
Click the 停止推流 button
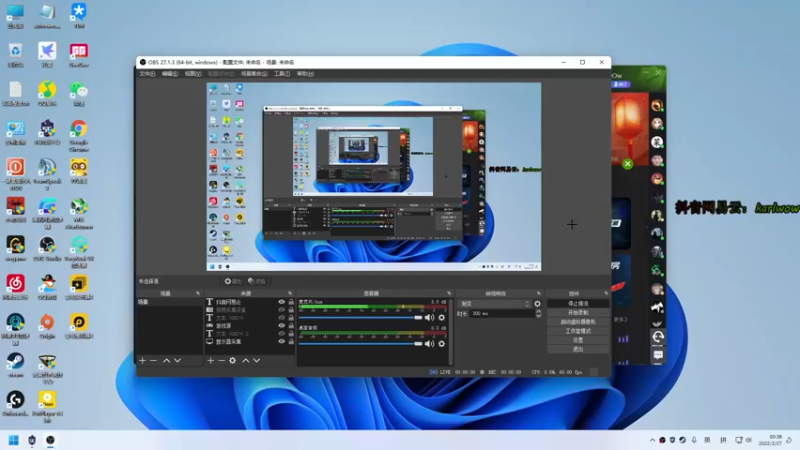click(578, 303)
